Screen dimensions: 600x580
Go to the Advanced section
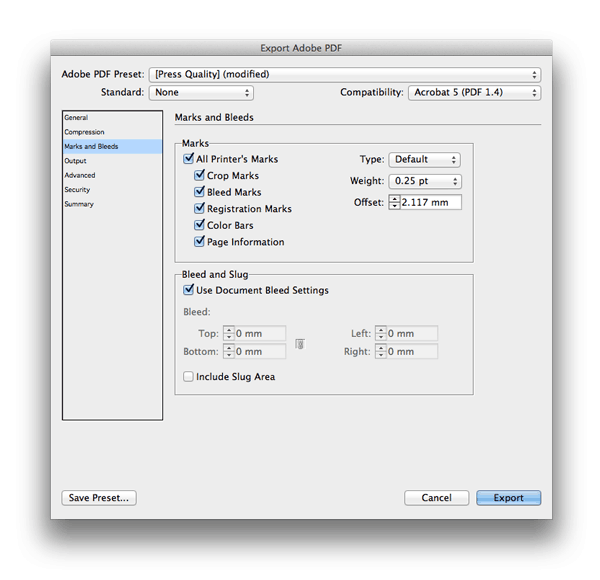(112, 175)
